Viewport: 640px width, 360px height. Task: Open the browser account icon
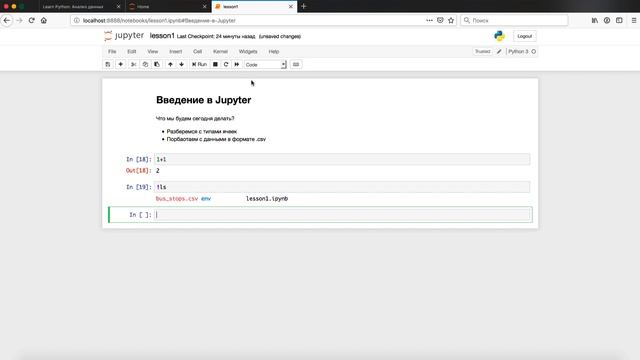[607, 20]
